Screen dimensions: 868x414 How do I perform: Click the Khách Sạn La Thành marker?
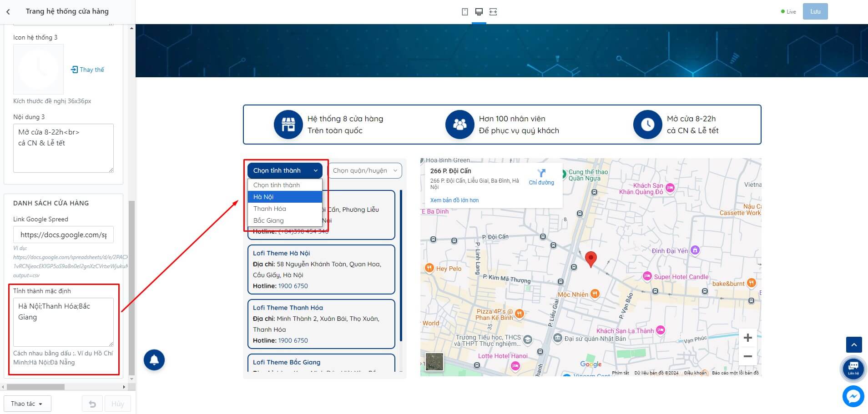(661, 330)
